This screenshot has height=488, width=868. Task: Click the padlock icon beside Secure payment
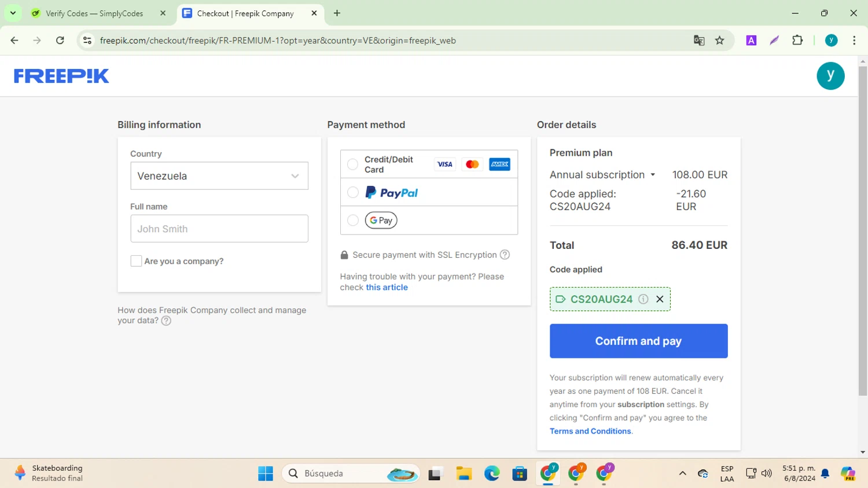pos(344,255)
